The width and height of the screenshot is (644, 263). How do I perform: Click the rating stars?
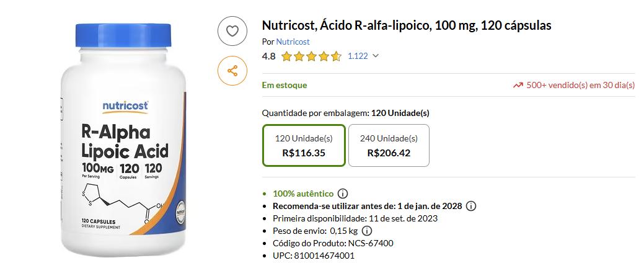pyautogui.click(x=311, y=56)
